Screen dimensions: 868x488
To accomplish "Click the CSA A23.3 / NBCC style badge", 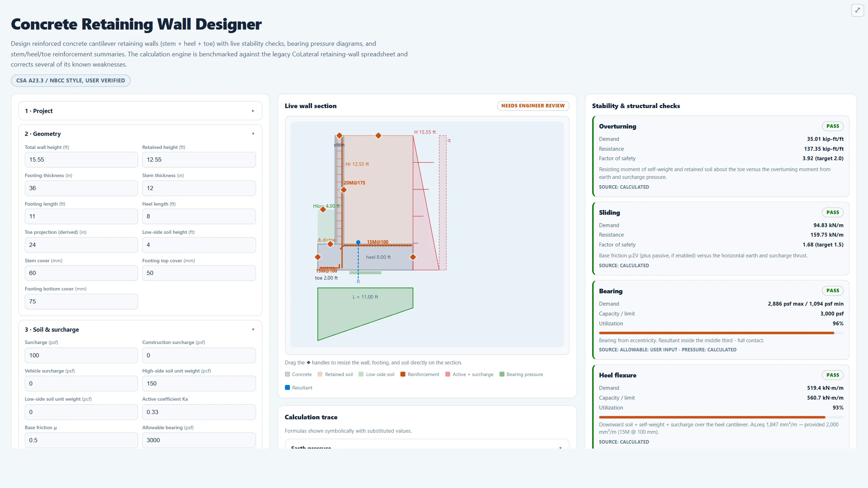I will [70, 81].
